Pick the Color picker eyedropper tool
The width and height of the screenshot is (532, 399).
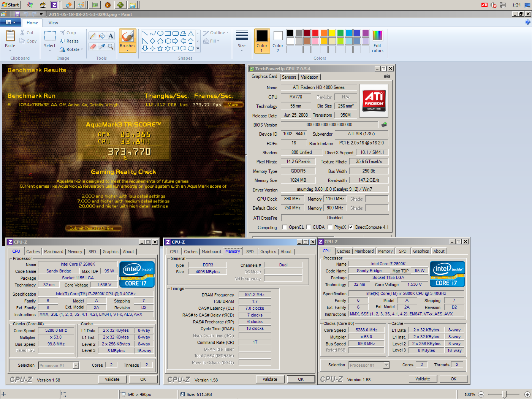tap(102, 46)
